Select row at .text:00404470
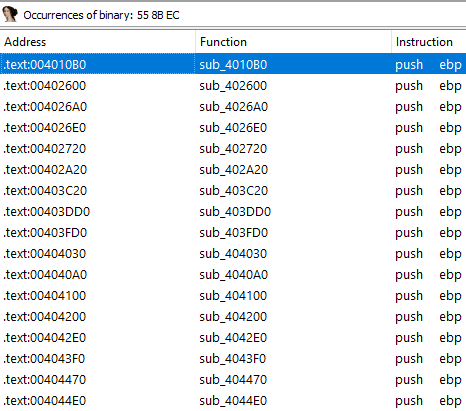The height and width of the screenshot is (411, 466). (x=233, y=380)
